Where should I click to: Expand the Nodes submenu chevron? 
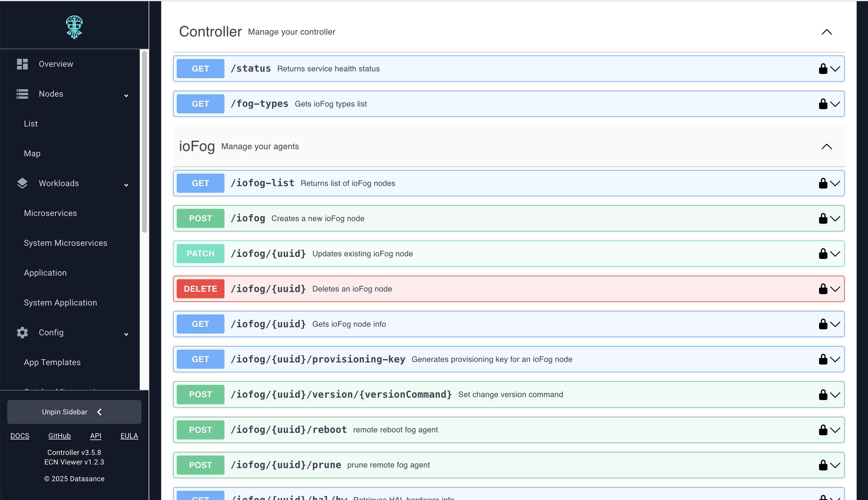click(126, 95)
